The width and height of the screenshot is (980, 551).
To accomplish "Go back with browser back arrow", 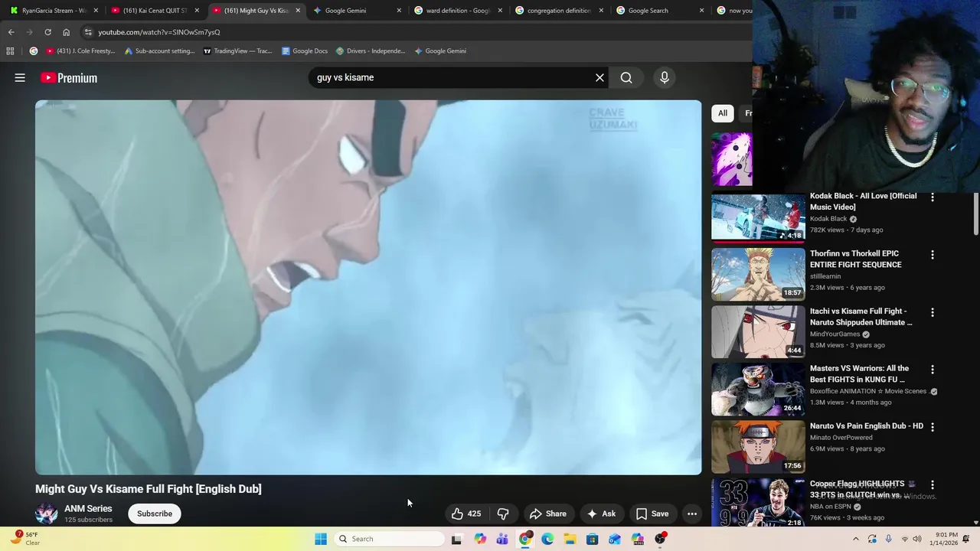I will pos(11,32).
